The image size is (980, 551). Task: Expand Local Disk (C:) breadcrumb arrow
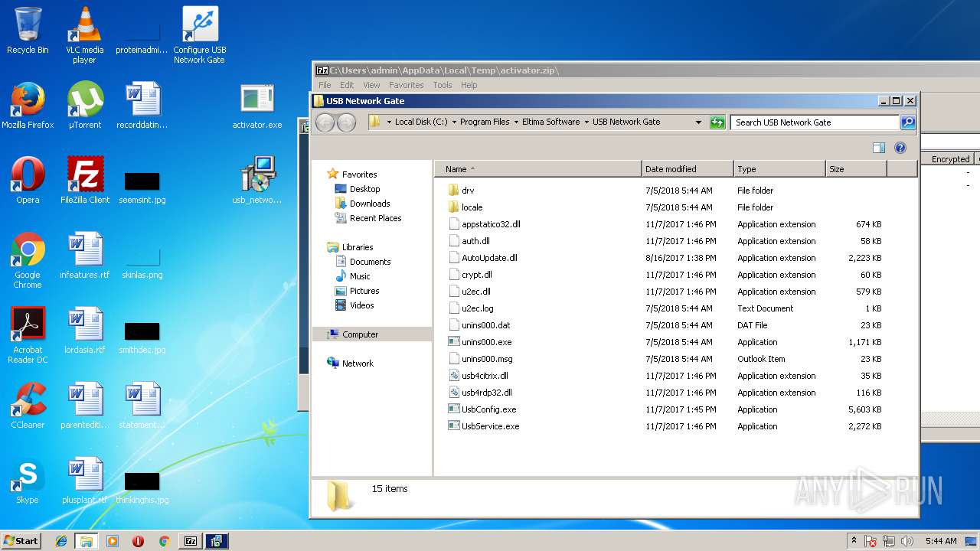tap(454, 122)
